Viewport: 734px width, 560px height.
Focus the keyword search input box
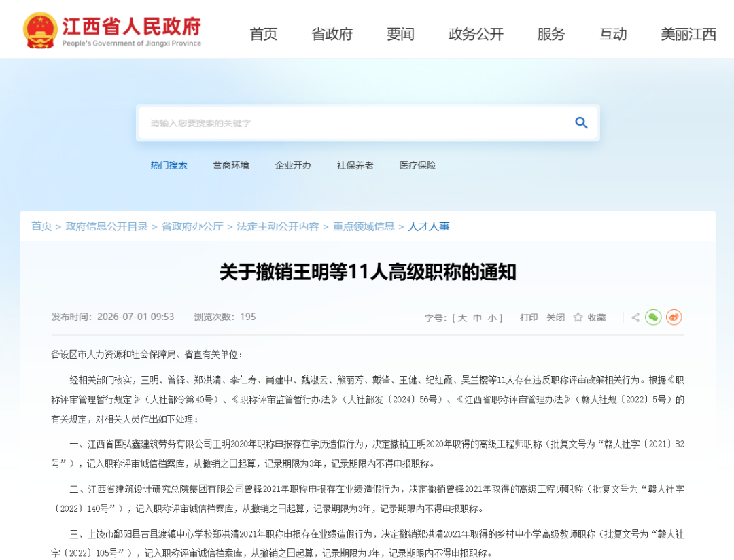click(x=355, y=123)
